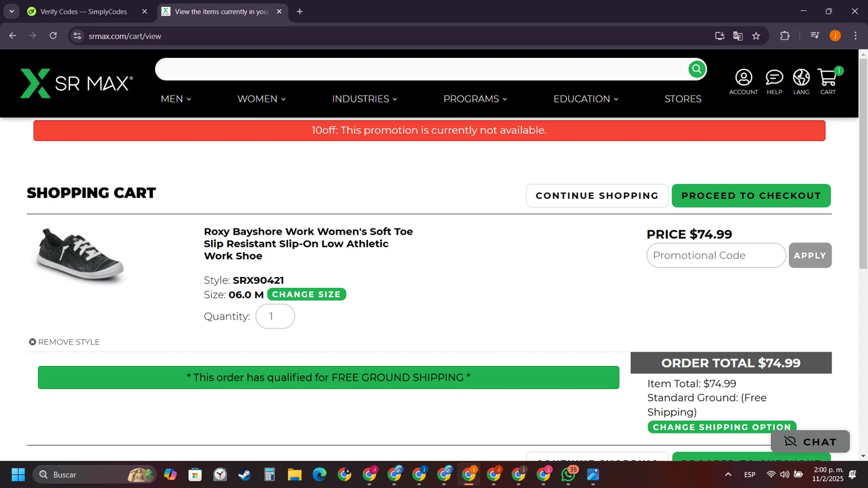This screenshot has width=868, height=488.
Task: View site information icon left of URL
Action: (x=77, y=36)
